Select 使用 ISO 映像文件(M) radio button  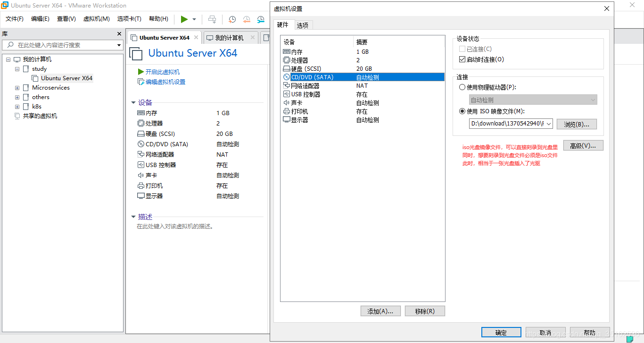[x=462, y=111]
